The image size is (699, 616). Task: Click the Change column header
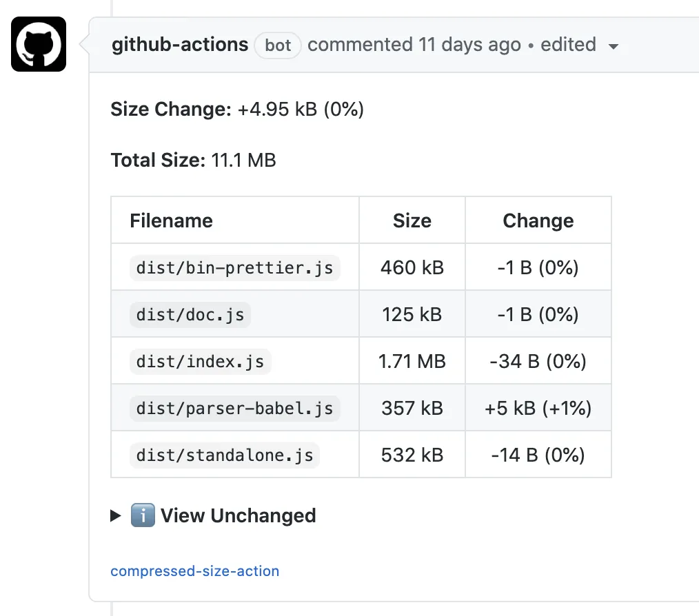pyautogui.click(x=538, y=220)
